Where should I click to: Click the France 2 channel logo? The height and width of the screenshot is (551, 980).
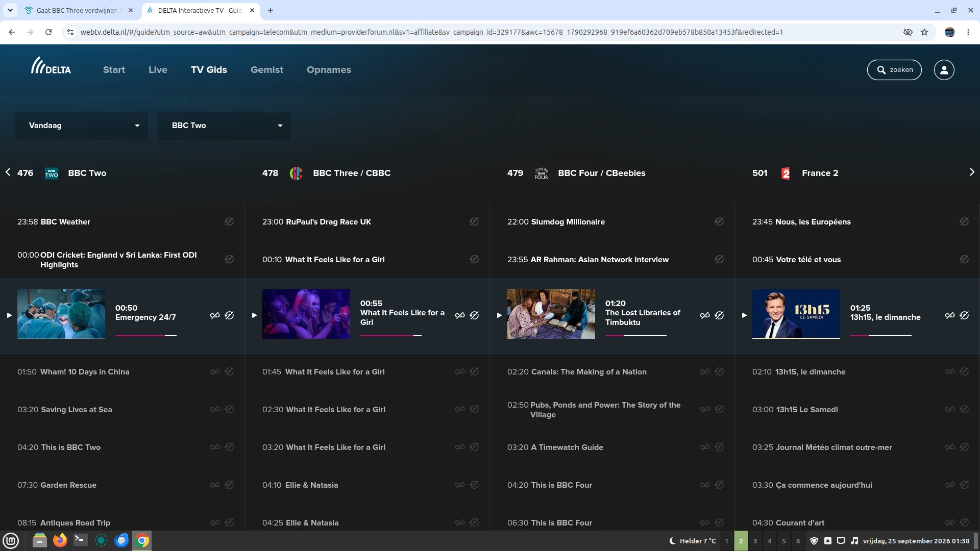point(786,173)
